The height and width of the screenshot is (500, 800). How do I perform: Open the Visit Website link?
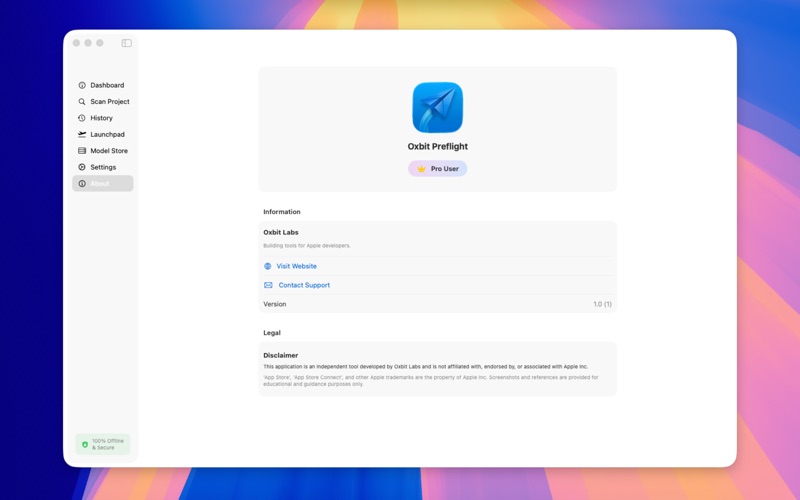(x=296, y=266)
